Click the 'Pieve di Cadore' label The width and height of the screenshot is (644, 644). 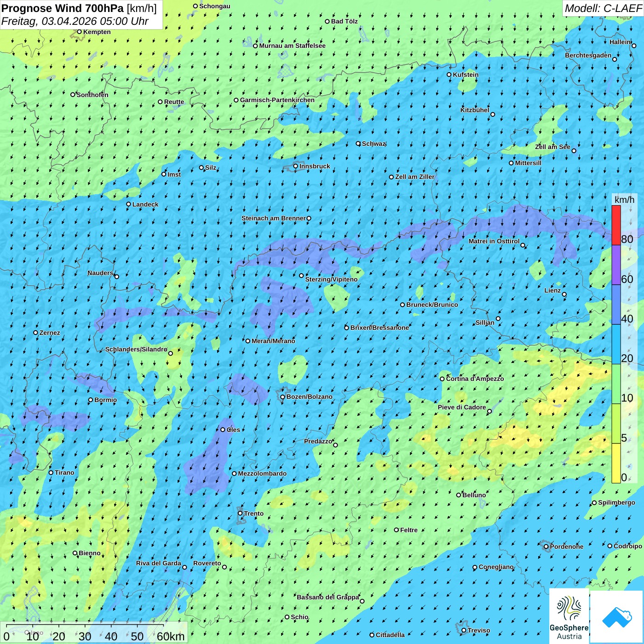(462, 407)
